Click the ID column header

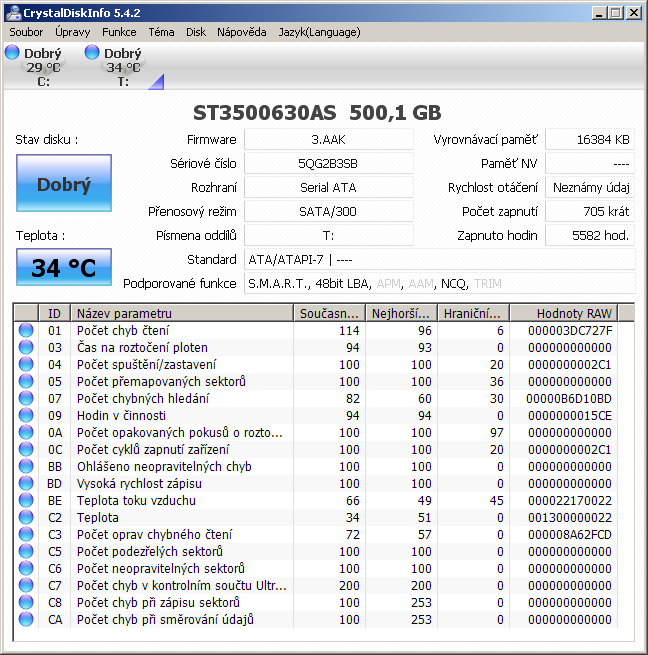coord(54,313)
